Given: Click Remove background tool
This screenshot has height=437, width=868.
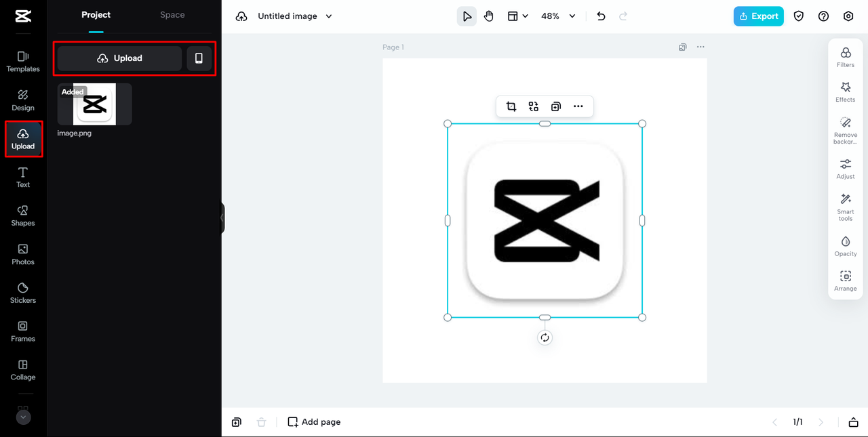Looking at the screenshot, I should (846, 131).
